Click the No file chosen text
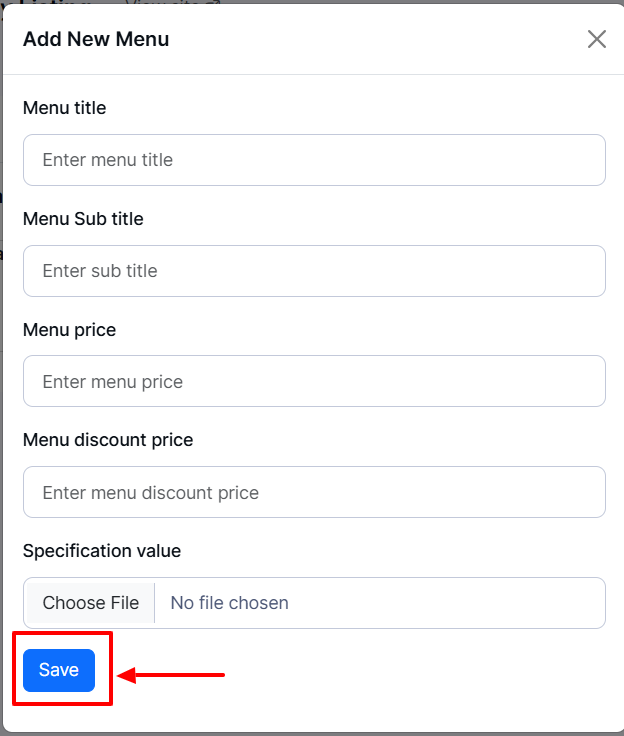Viewport: 624px width, 736px height. click(229, 603)
